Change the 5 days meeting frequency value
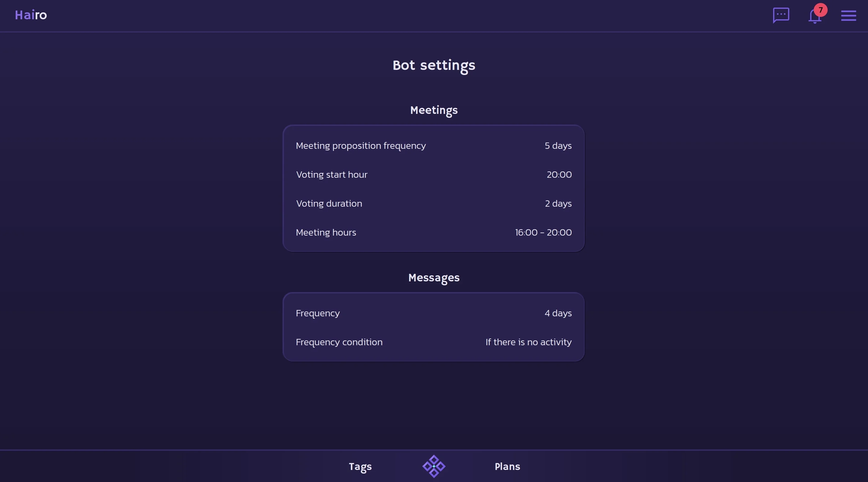The image size is (868, 482). coord(558,146)
